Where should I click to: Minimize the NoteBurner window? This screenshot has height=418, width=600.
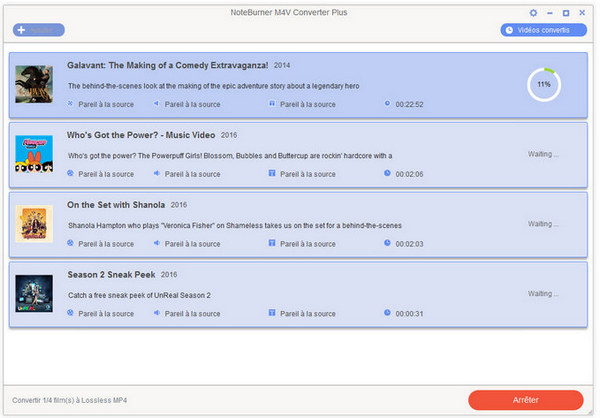point(550,13)
